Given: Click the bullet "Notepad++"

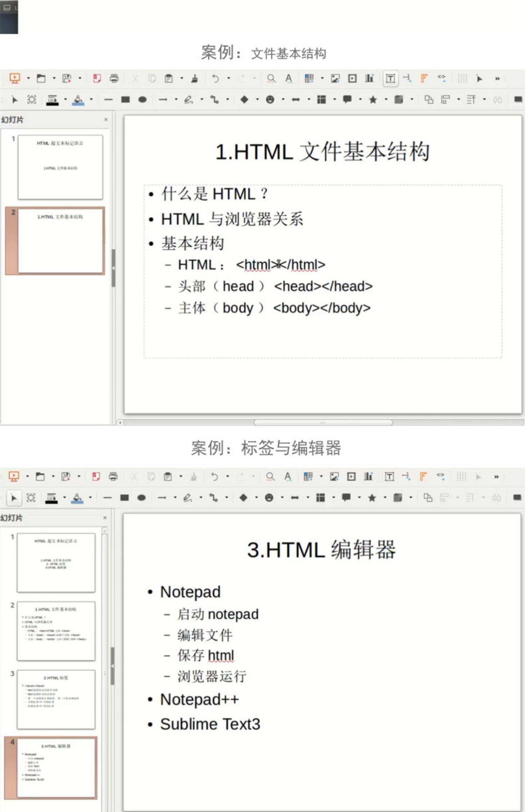Looking at the screenshot, I should pos(199,699).
